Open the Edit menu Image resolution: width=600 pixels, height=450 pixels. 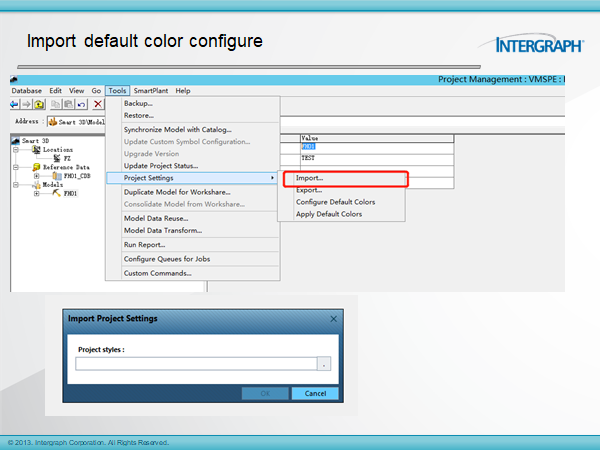[55, 91]
